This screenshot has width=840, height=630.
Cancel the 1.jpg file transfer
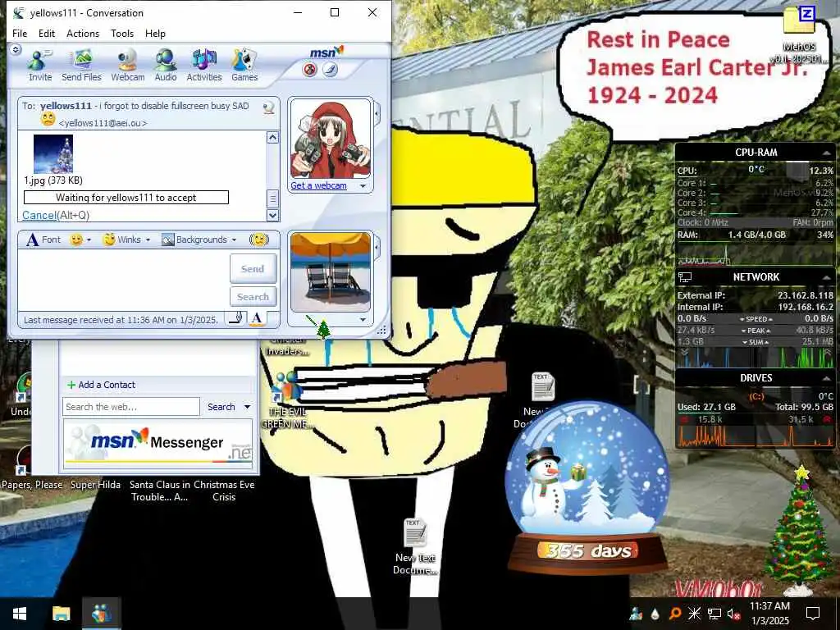coord(39,216)
